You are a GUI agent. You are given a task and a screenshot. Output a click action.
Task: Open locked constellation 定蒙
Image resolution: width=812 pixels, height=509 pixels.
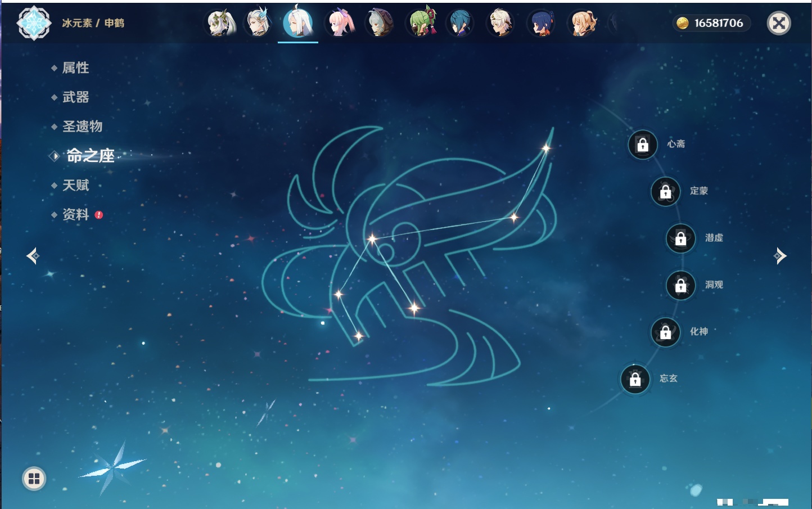coord(665,192)
